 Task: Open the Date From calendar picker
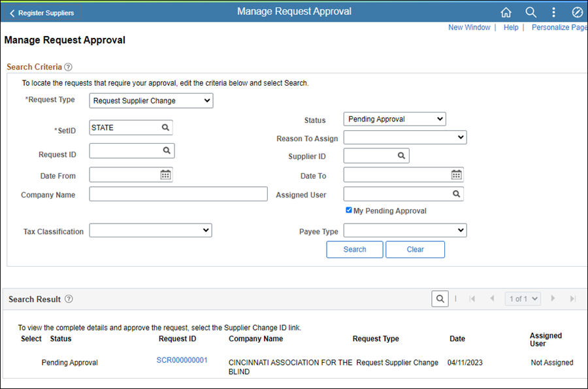(x=165, y=175)
